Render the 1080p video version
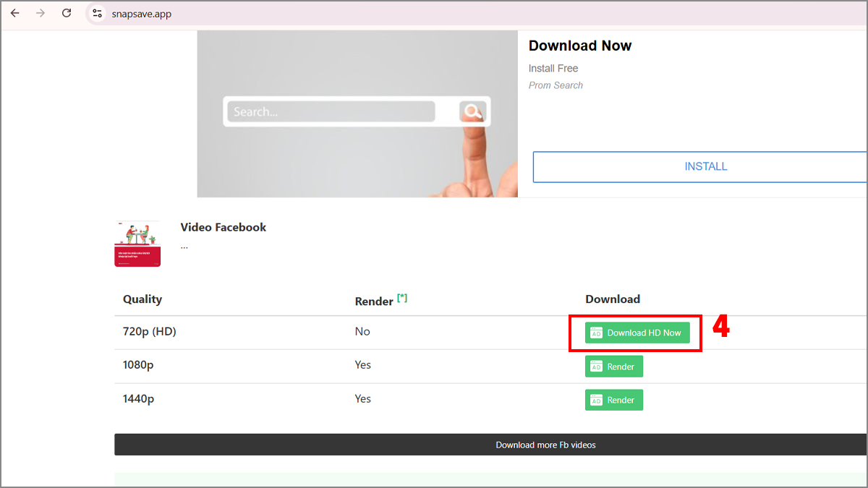Screen dimensions: 868x488 point(614,366)
